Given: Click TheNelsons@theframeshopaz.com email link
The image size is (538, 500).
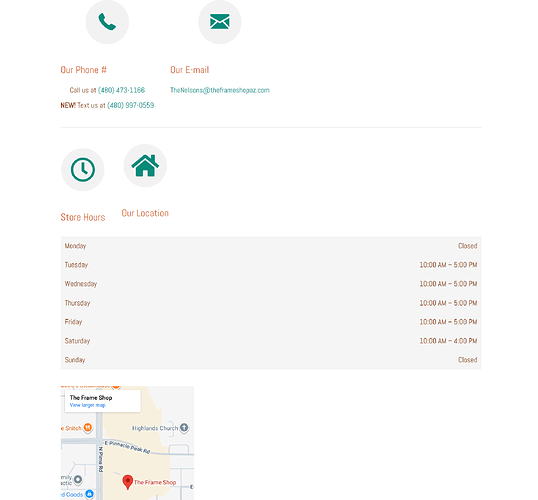Looking at the screenshot, I should pos(220,90).
